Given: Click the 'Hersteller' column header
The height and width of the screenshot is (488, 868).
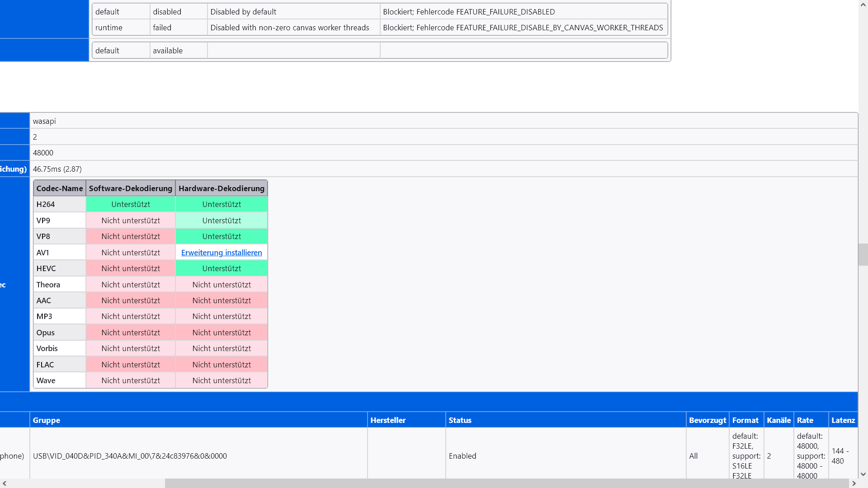Looking at the screenshot, I should 388,420.
